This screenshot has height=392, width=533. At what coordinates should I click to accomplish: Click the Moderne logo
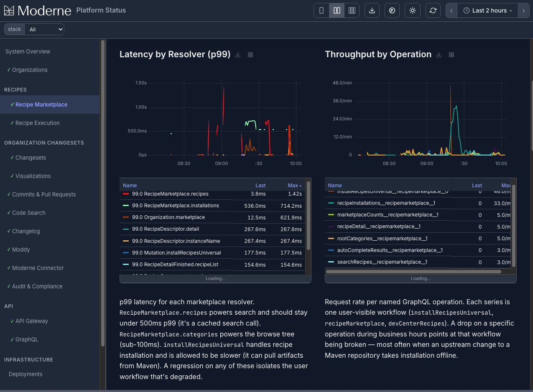tap(38, 10)
